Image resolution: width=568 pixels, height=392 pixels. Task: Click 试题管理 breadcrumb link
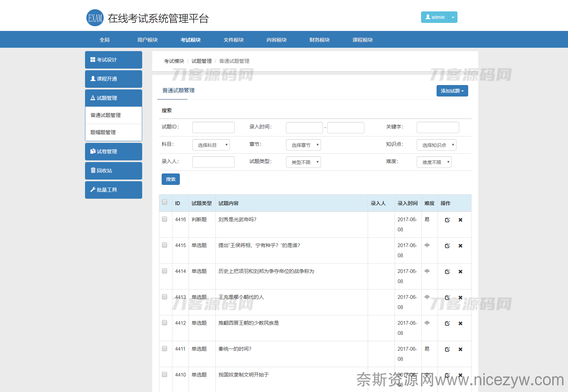[202, 61]
